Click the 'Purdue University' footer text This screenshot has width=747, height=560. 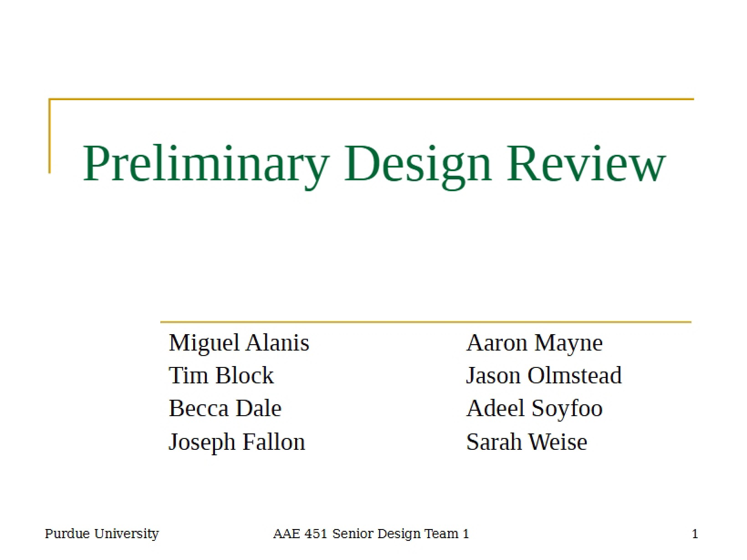tap(102, 534)
